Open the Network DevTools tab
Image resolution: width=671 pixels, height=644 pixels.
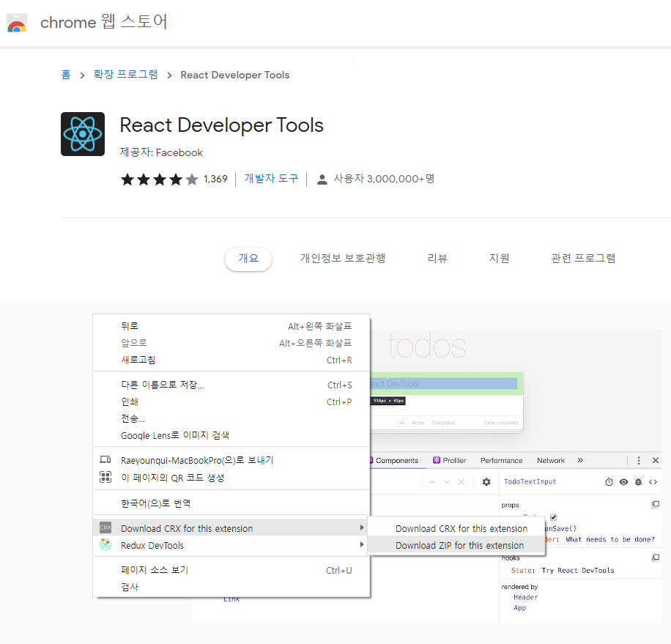click(x=551, y=460)
